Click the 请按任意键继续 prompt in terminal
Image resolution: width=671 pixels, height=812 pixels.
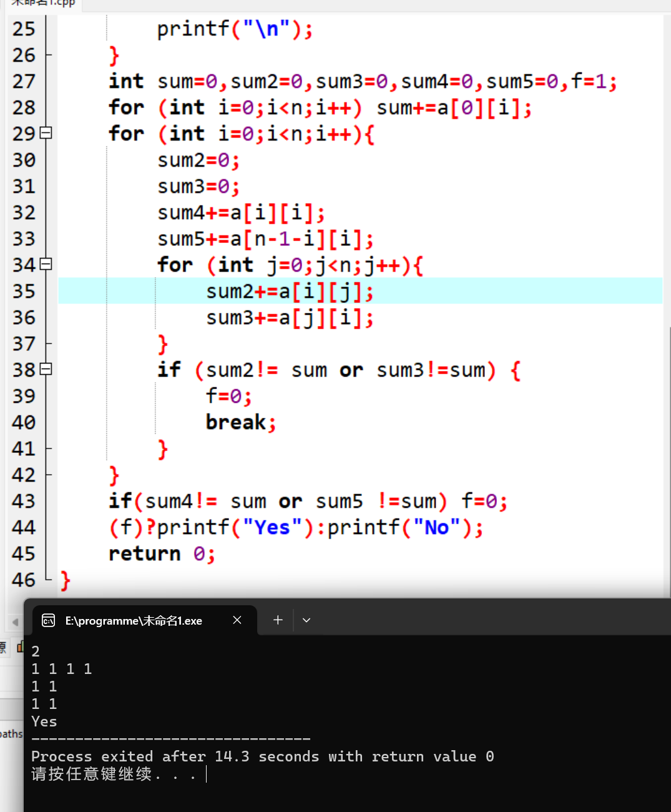pos(114,775)
